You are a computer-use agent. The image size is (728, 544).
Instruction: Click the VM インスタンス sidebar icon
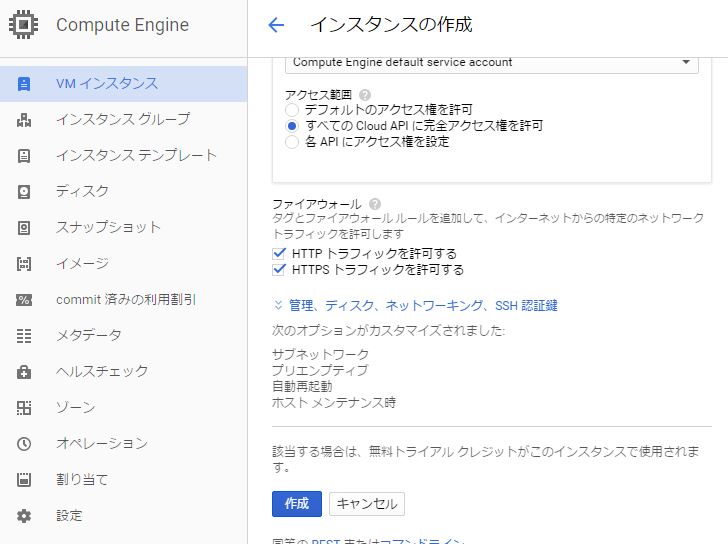24,84
